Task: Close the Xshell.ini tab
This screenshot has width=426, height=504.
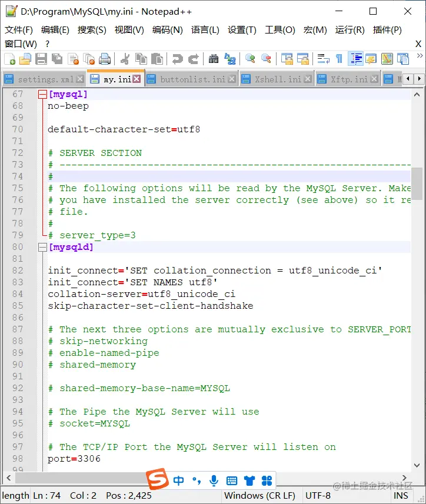Action: [308, 79]
